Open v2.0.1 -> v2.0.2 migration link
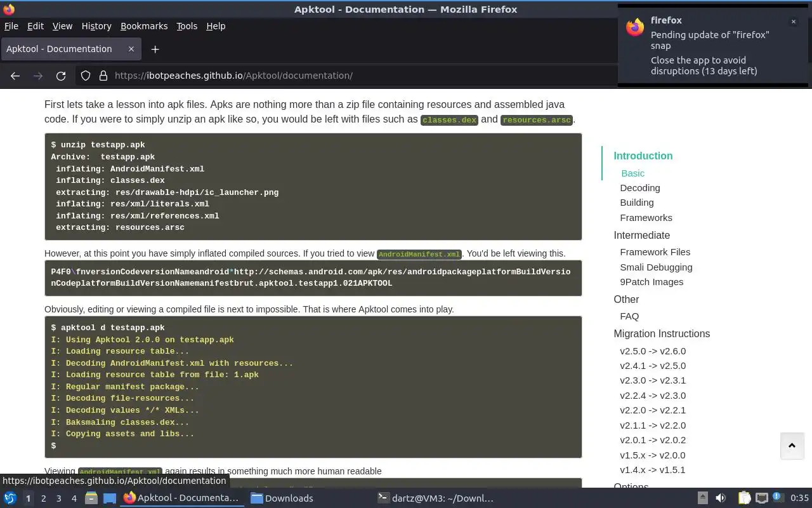The width and height of the screenshot is (812, 508). click(x=653, y=440)
